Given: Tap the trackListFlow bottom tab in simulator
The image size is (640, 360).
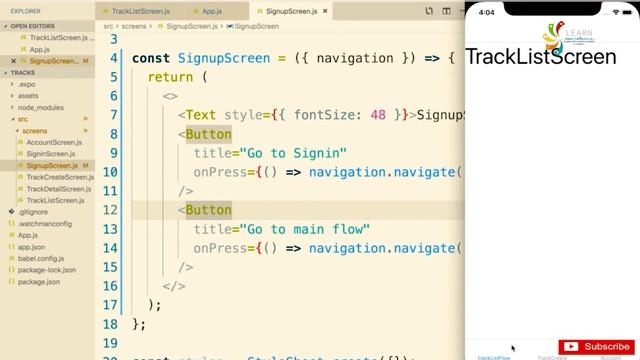Looking at the screenshot, I should tap(494, 358).
